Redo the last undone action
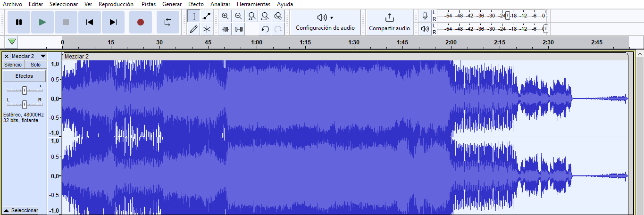Viewport: 644px width, 215px height. pyautogui.click(x=278, y=29)
